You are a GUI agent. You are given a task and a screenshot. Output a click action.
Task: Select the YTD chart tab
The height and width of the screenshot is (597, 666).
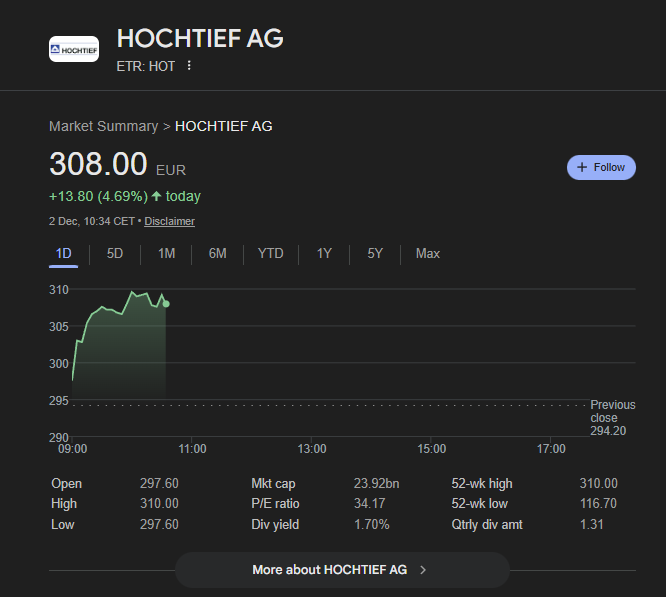[x=270, y=253]
